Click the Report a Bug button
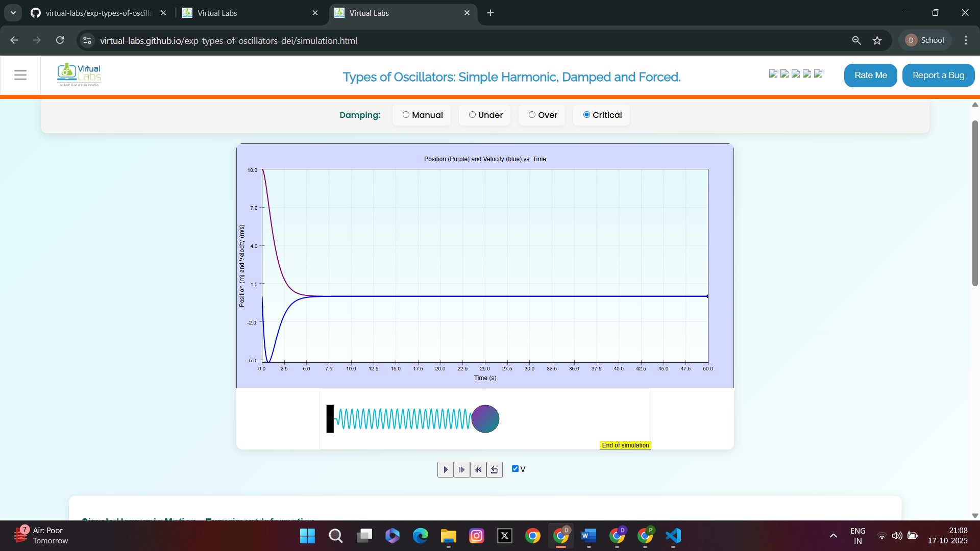Viewport: 980px width, 551px height. click(x=938, y=75)
